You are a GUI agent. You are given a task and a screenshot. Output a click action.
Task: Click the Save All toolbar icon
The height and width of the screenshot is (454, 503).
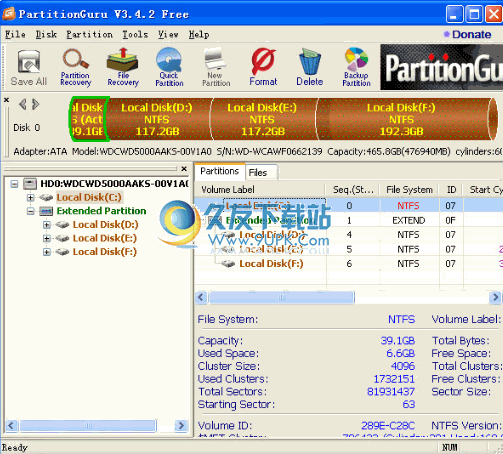point(29,68)
